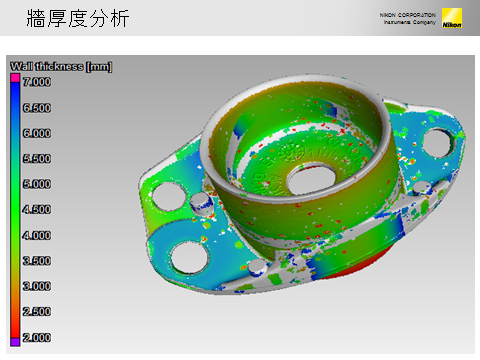Screen dimensions: 480x360
Task: Select the Wall thickness [mm] legend title
Action: [x=61, y=67]
